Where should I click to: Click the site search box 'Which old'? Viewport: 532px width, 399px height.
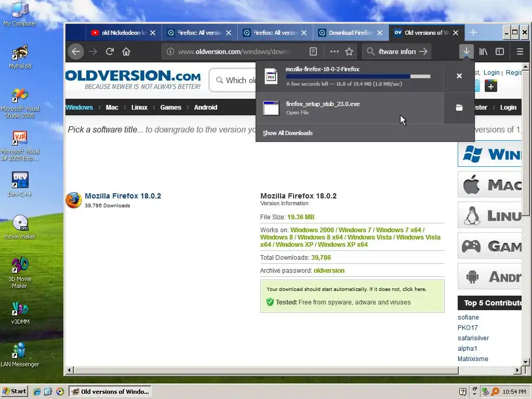(x=233, y=80)
